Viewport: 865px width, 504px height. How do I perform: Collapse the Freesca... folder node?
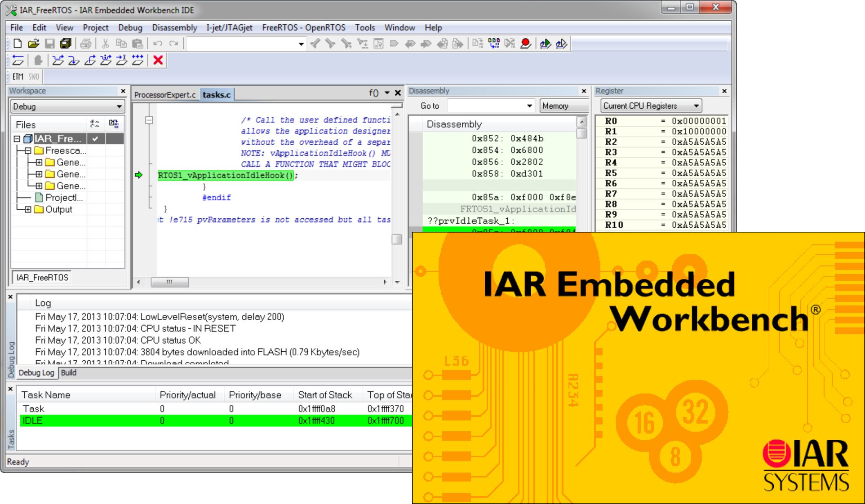pos(28,150)
